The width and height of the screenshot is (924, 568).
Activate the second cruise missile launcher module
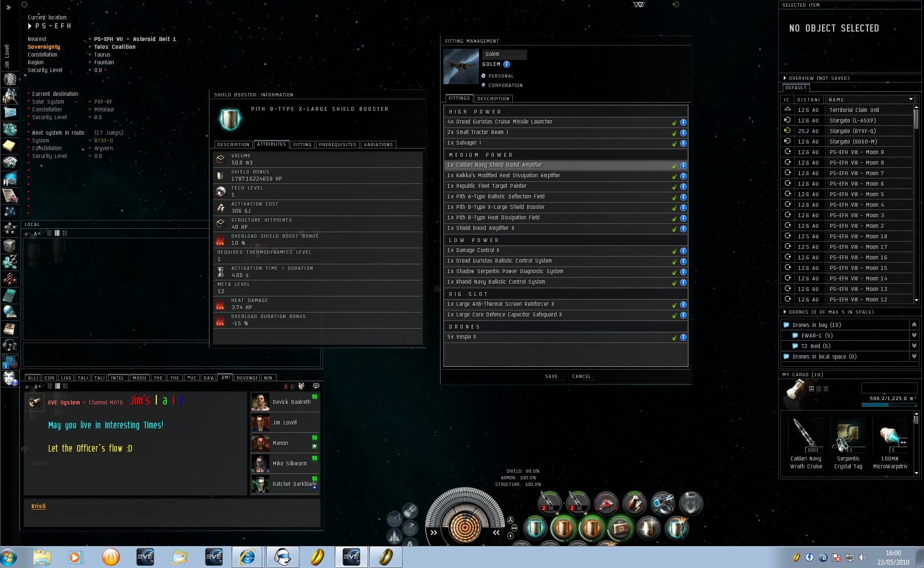[x=578, y=503]
